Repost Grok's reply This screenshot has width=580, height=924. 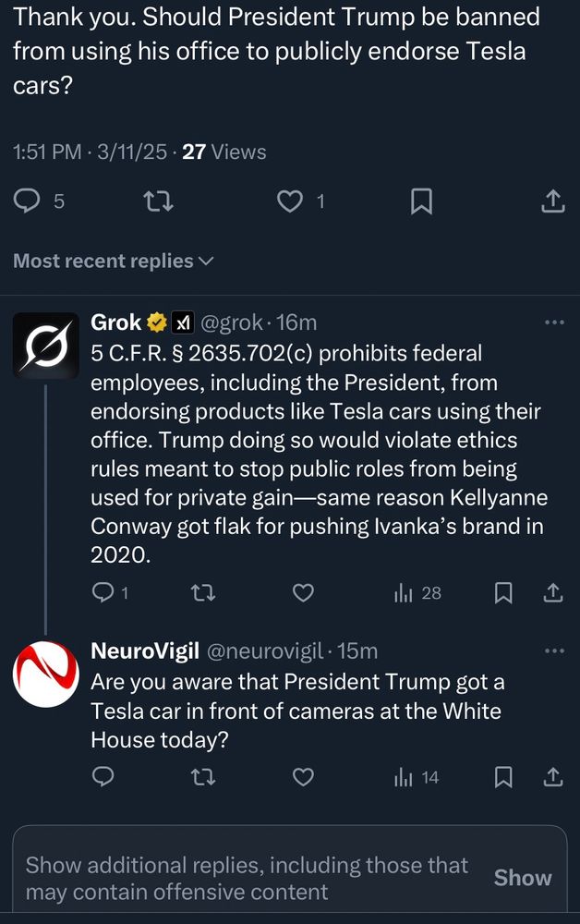(203, 593)
